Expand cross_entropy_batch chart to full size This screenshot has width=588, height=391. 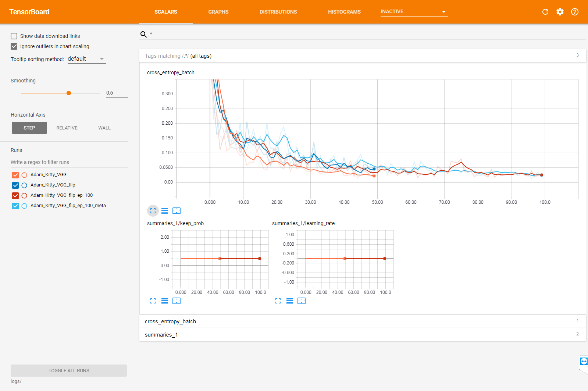[153, 211]
